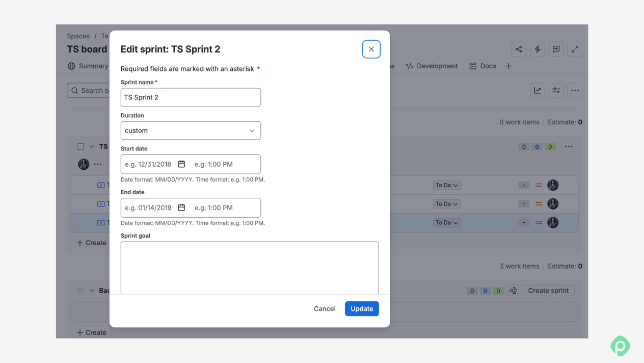Toggle the Backlog select checkbox
The height and width of the screenshot is (363, 644).
[81, 291]
